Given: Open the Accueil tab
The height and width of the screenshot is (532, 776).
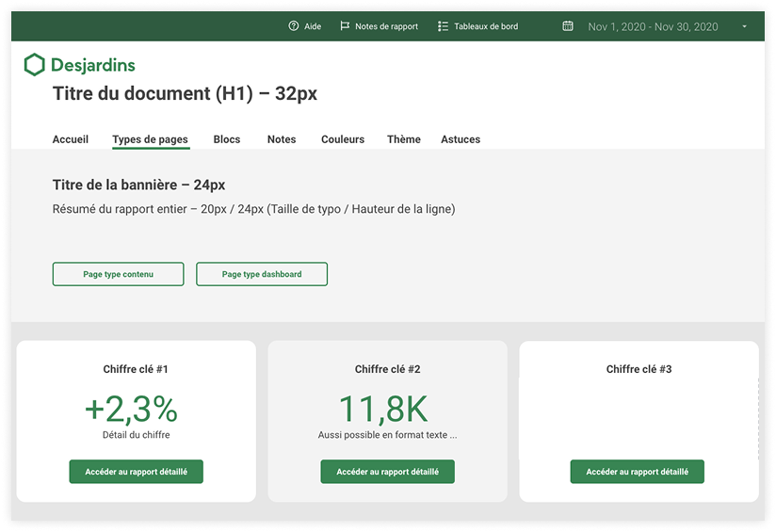Looking at the screenshot, I should tap(71, 139).
